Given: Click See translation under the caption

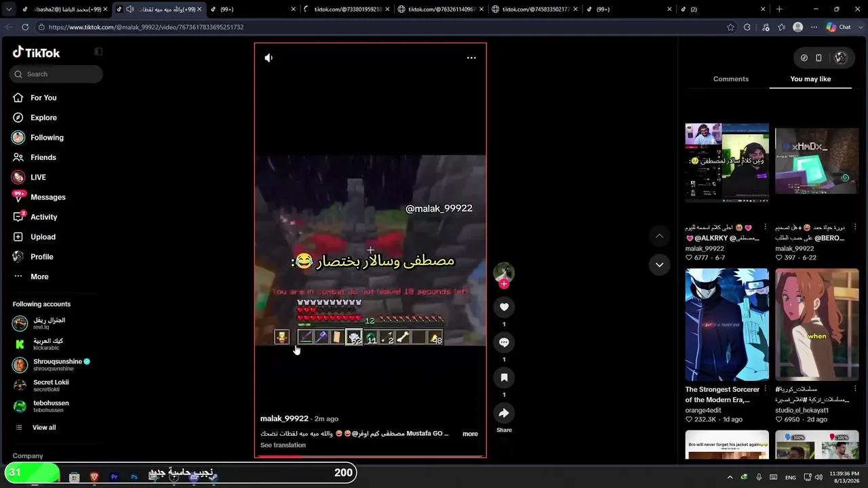Looking at the screenshot, I should coord(283,445).
